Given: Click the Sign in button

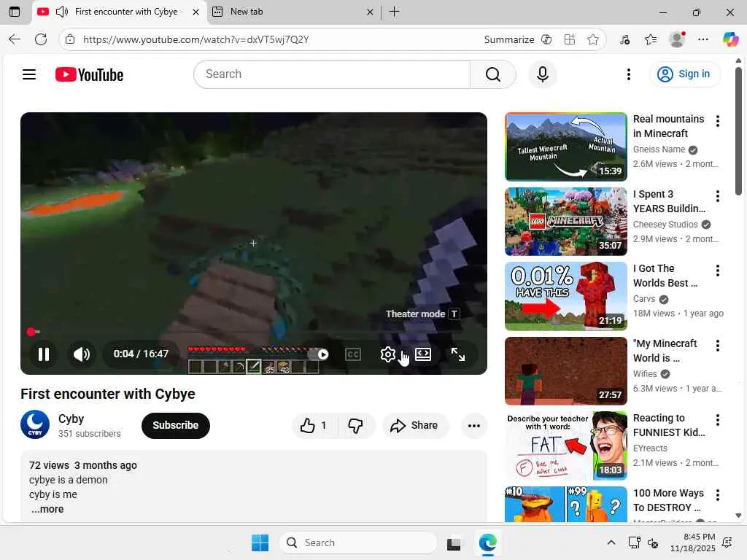Looking at the screenshot, I should [x=684, y=74].
